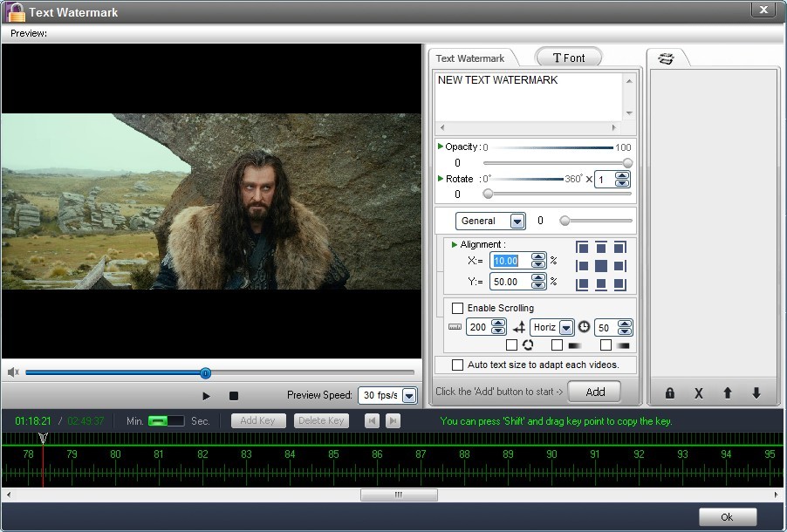Expand the Rotate green arrow
This screenshot has width=787, height=532.
click(440, 178)
